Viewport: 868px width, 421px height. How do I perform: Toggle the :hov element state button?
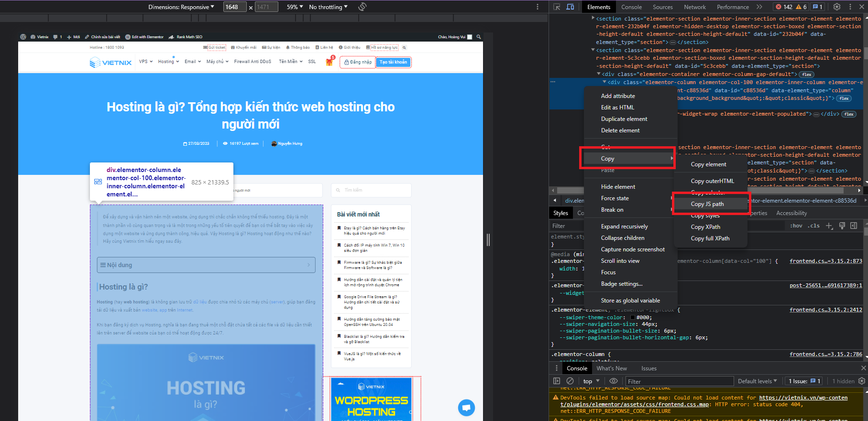[x=796, y=226]
